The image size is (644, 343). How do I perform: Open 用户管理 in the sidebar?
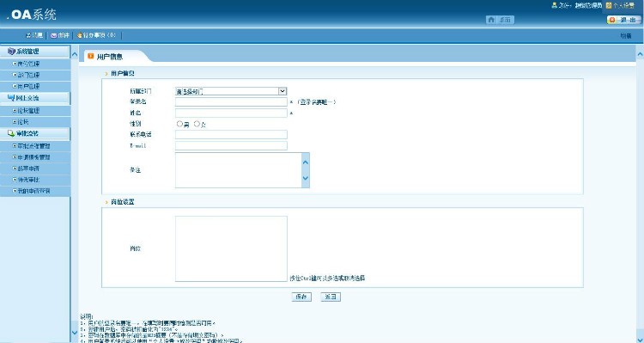coord(35,86)
